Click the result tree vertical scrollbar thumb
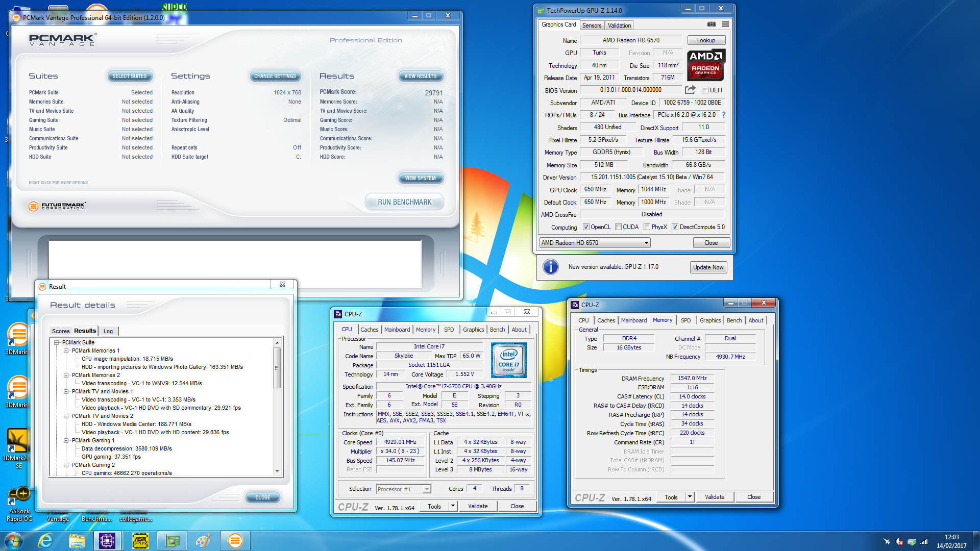The image size is (980, 551). click(277, 367)
